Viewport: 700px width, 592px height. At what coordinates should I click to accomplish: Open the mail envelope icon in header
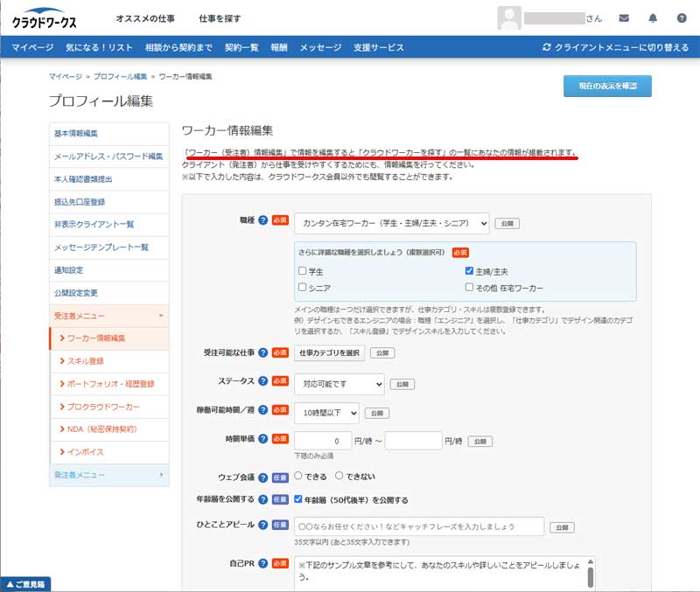point(624,17)
